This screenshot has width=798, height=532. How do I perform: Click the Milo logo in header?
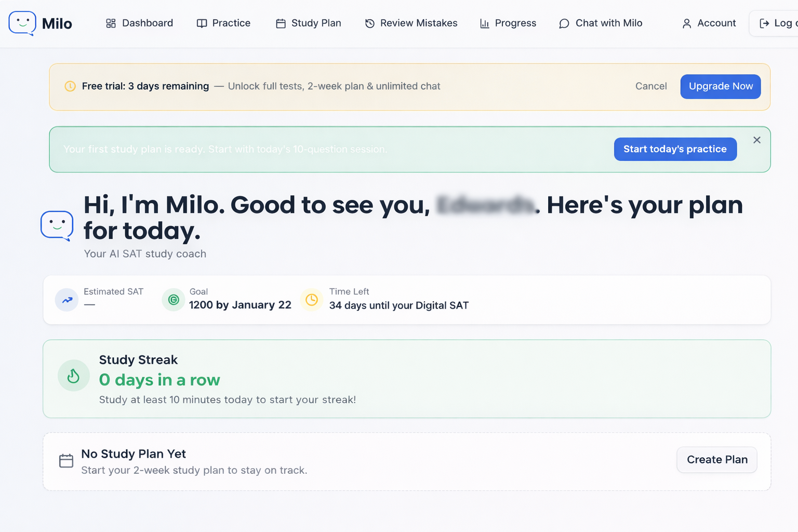click(40, 23)
